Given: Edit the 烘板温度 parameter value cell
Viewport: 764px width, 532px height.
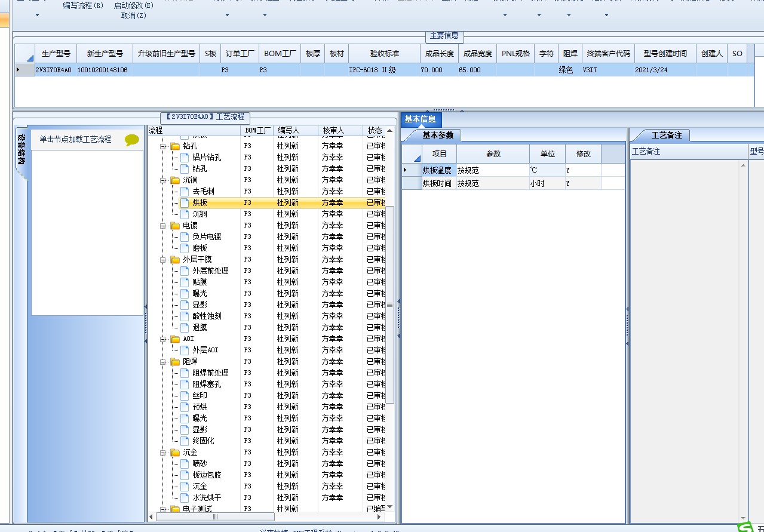Looking at the screenshot, I should 492,171.
